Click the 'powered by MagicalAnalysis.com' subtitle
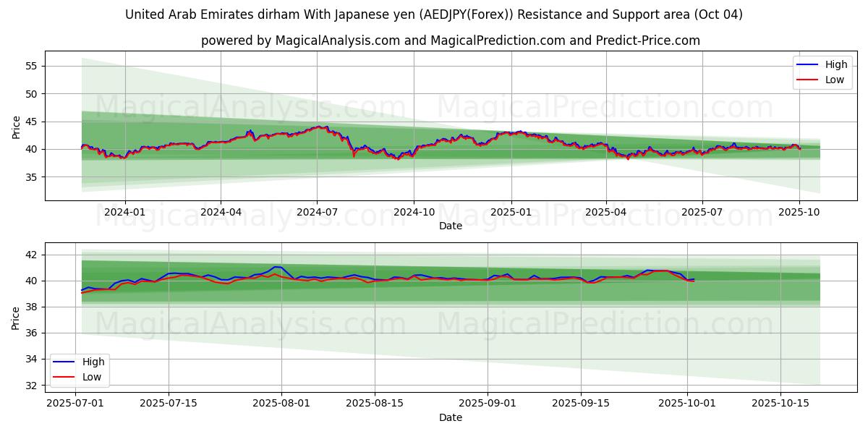The width and height of the screenshot is (868, 434). coord(450,41)
